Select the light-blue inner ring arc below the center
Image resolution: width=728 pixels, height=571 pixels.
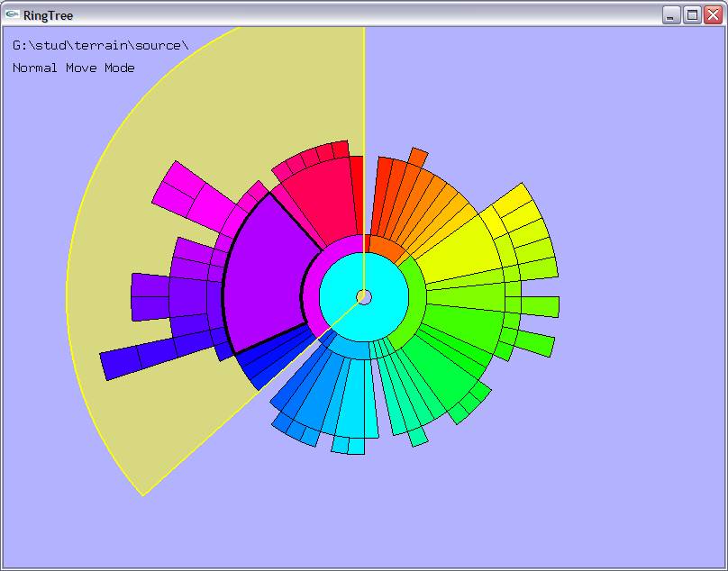point(350,348)
